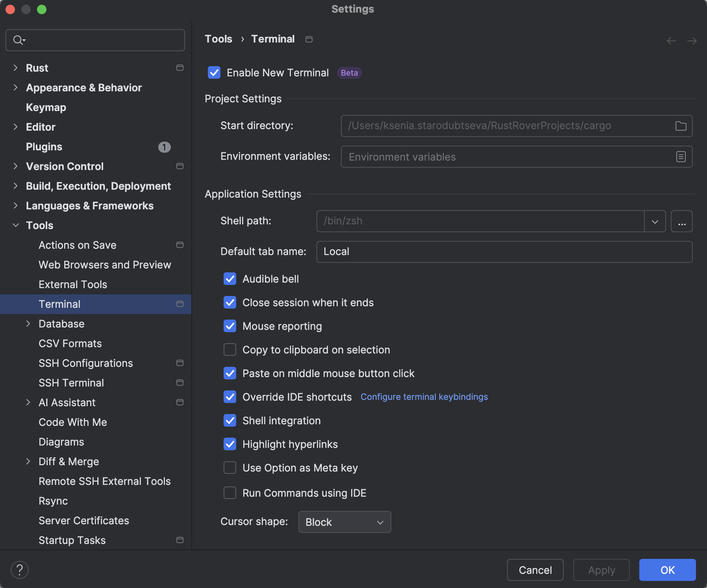This screenshot has width=707, height=588.
Task: Open help via the question mark icon
Action: [x=19, y=569]
